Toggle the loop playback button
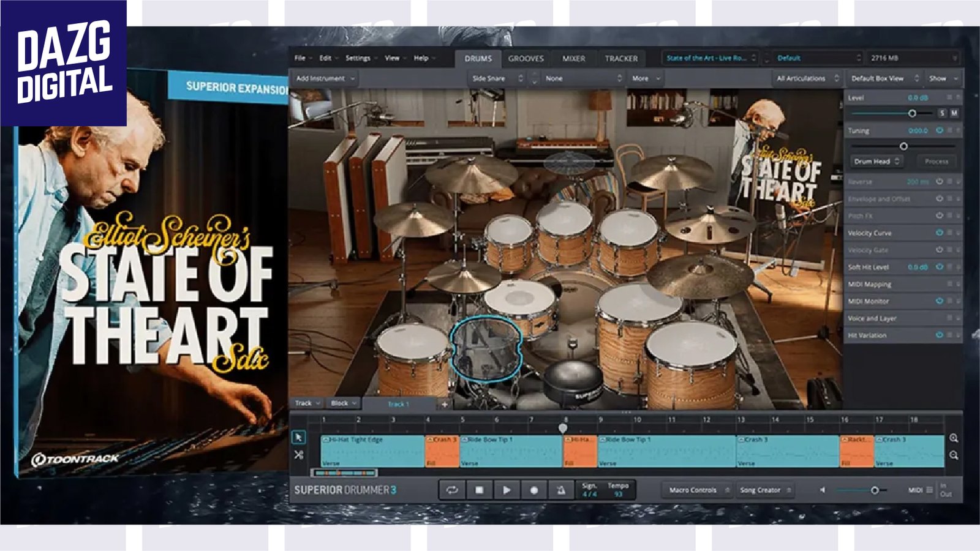Viewport: 980px width, 551px height. coord(452,490)
